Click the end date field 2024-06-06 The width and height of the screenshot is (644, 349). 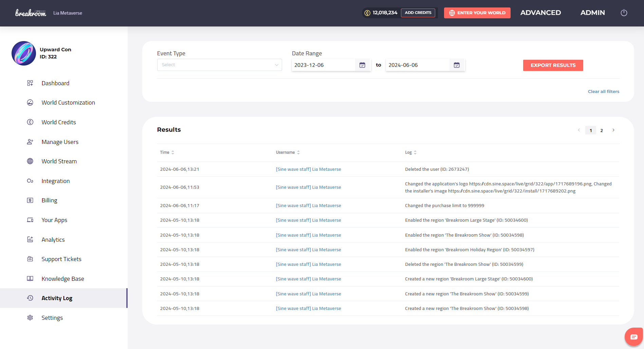pyautogui.click(x=418, y=65)
